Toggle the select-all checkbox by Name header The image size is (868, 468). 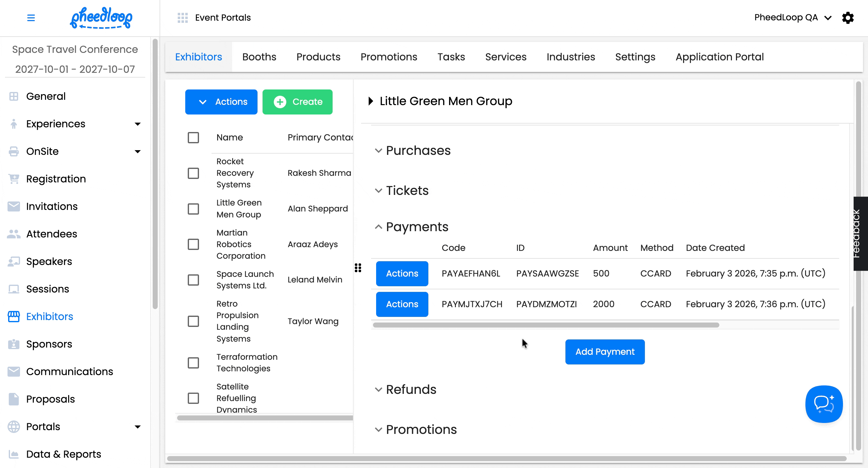click(x=193, y=137)
